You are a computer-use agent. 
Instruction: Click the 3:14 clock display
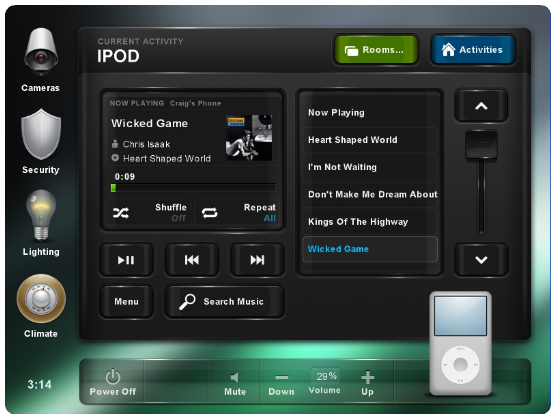(x=39, y=384)
